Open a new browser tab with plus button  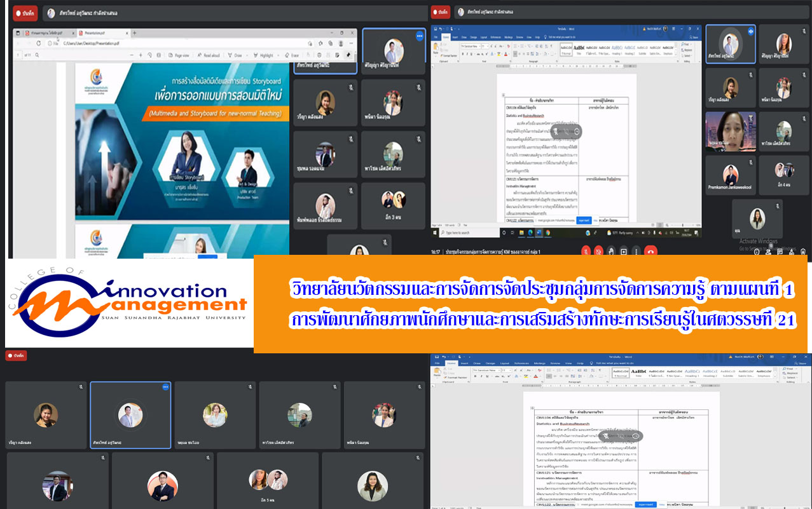pyautogui.click(x=135, y=32)
